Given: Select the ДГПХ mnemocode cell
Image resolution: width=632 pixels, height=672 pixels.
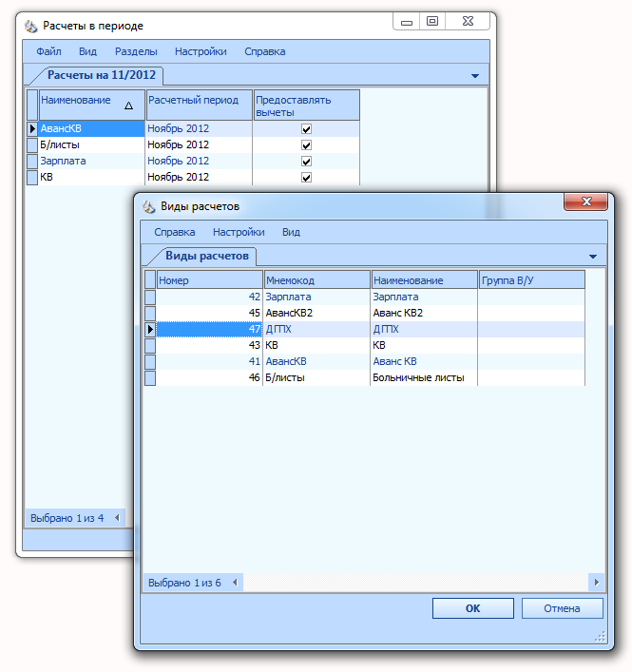Looking at the screenshot, I should [316, 329].
